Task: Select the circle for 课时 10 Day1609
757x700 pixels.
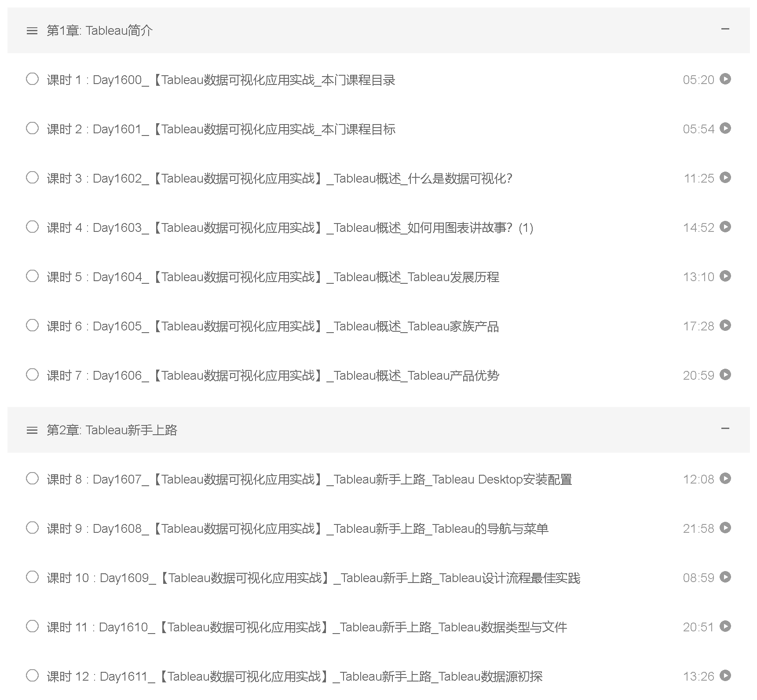Action: 32,577
